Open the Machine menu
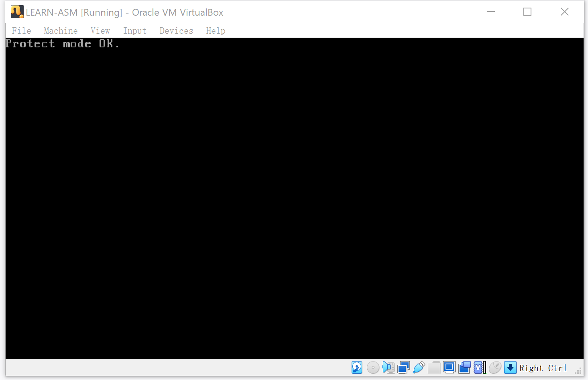Viewport: 588px width, 380px height. click(x=61, y=31)
